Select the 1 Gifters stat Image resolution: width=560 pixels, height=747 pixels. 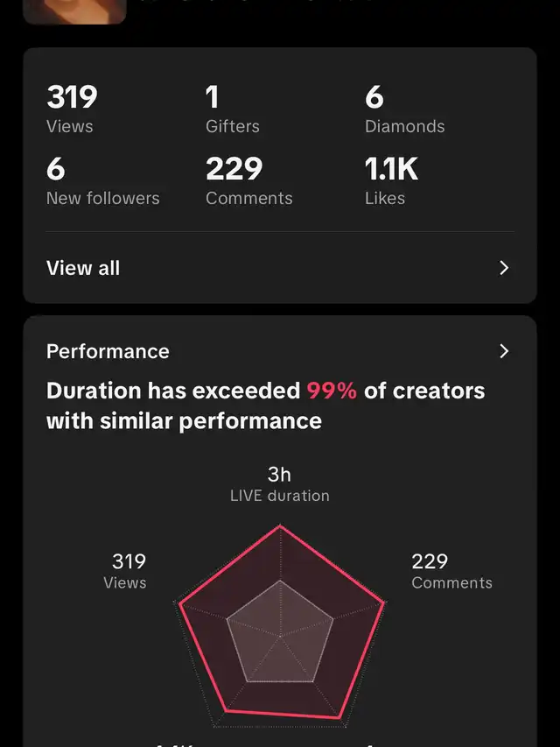pos(233,109)
